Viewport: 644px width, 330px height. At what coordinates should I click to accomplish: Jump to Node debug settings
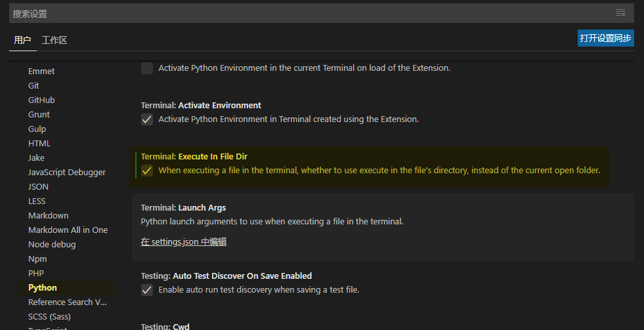52,244
